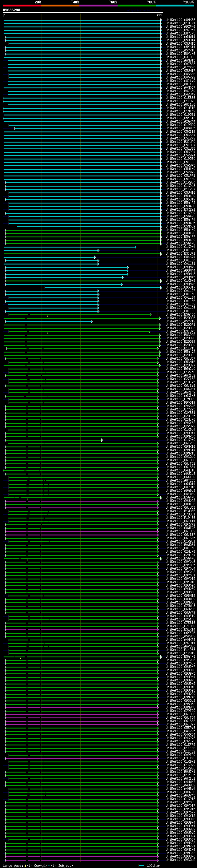Click the purple bar for UniRef100_C3TYX3
The image size is (197, 868).
point(82,758)
